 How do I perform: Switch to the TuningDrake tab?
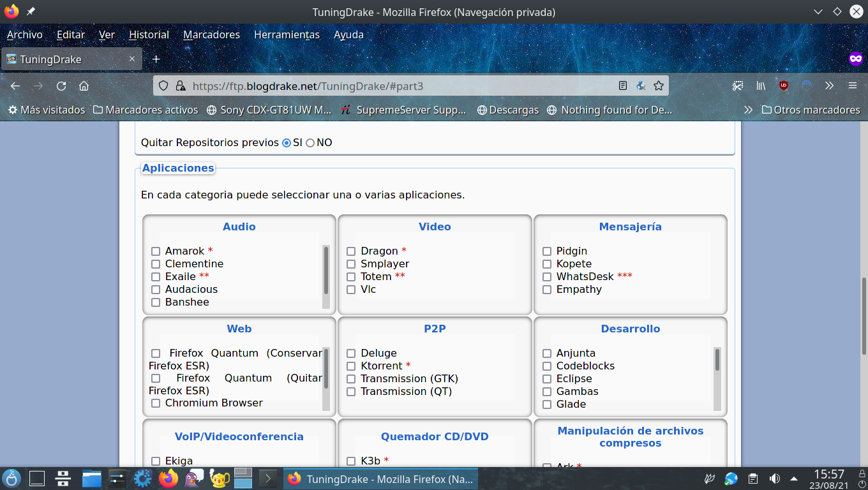click(71, 59)
